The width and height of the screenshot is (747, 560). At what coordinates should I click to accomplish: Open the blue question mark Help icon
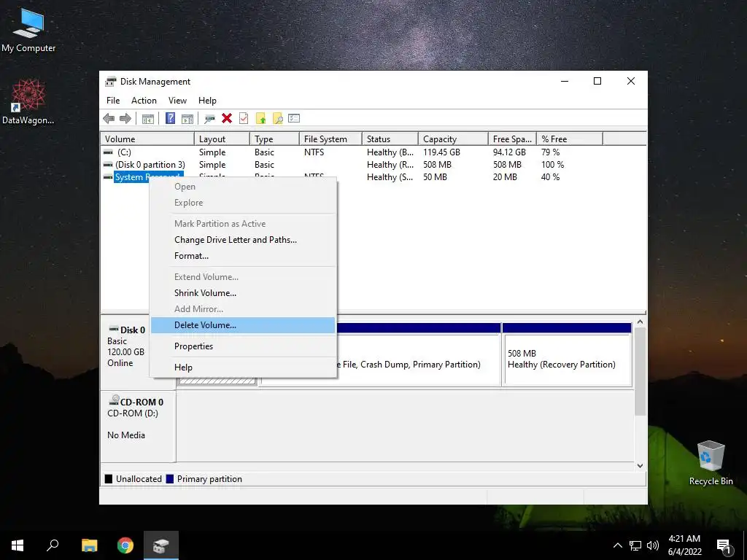pos(170,118)
